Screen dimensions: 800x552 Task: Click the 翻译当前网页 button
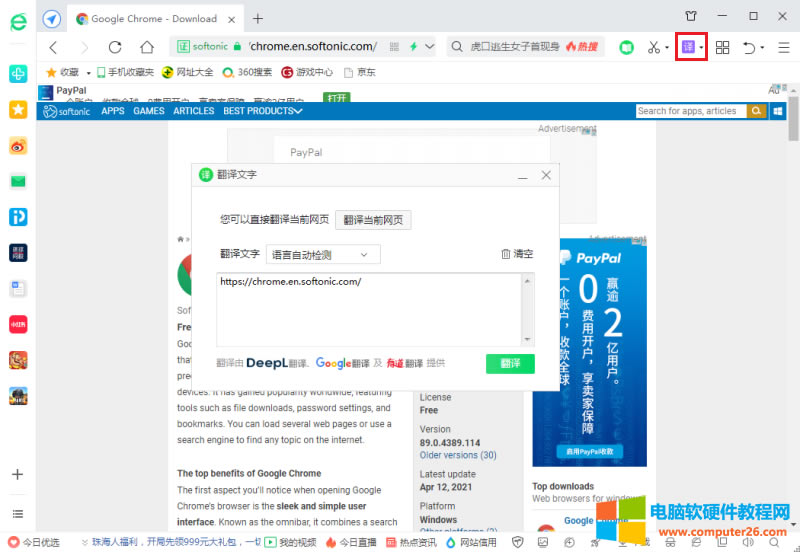373,220
